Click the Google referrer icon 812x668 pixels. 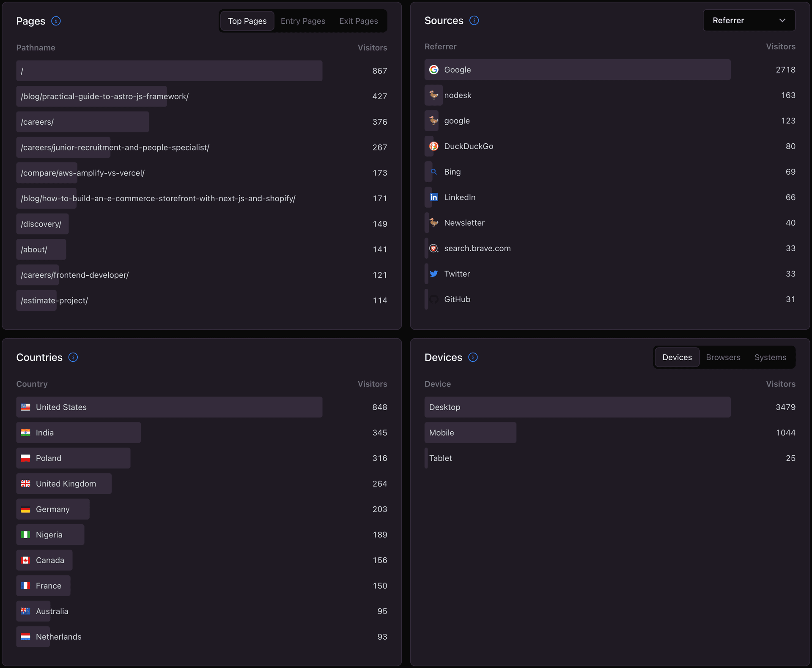pos(433,69)
